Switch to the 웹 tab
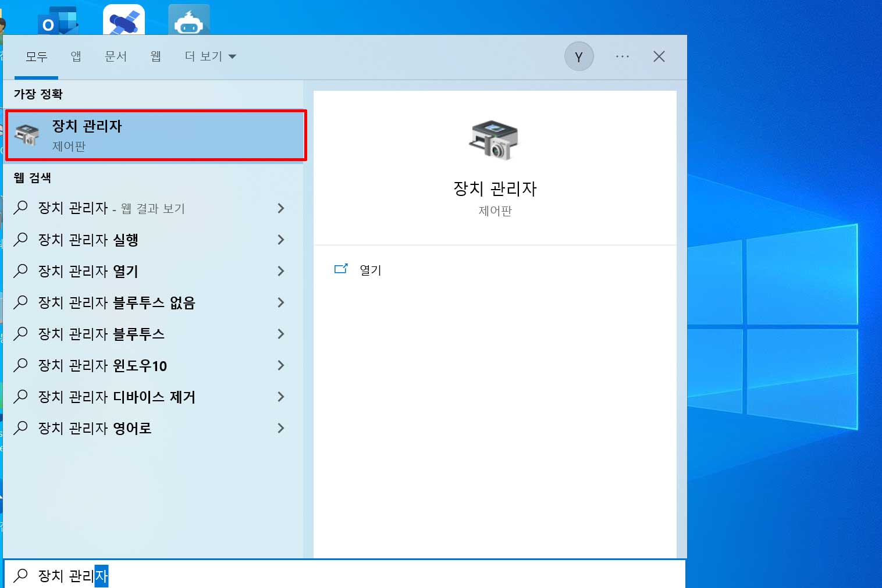 tap(155, 56)
